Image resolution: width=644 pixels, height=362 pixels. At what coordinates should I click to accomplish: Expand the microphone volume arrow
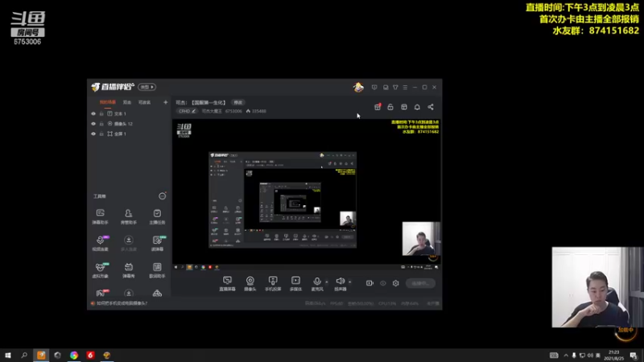327,282
